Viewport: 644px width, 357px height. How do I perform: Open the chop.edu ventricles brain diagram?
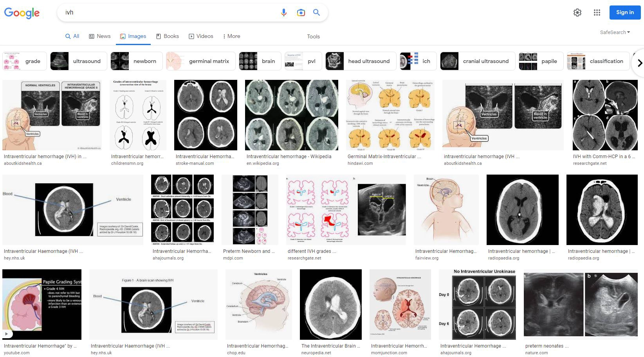[259, 305]
